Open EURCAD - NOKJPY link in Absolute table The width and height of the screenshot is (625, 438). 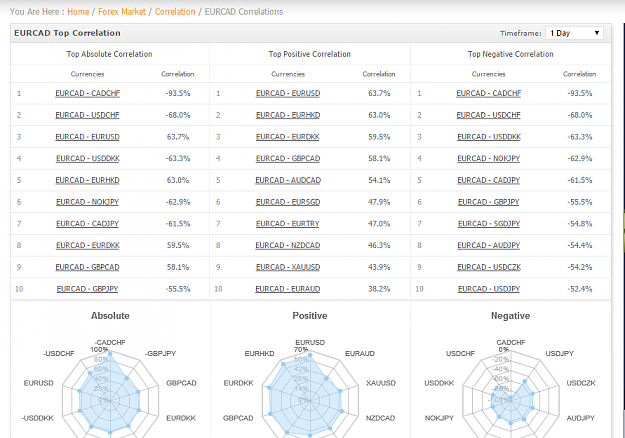coord(87,202)
